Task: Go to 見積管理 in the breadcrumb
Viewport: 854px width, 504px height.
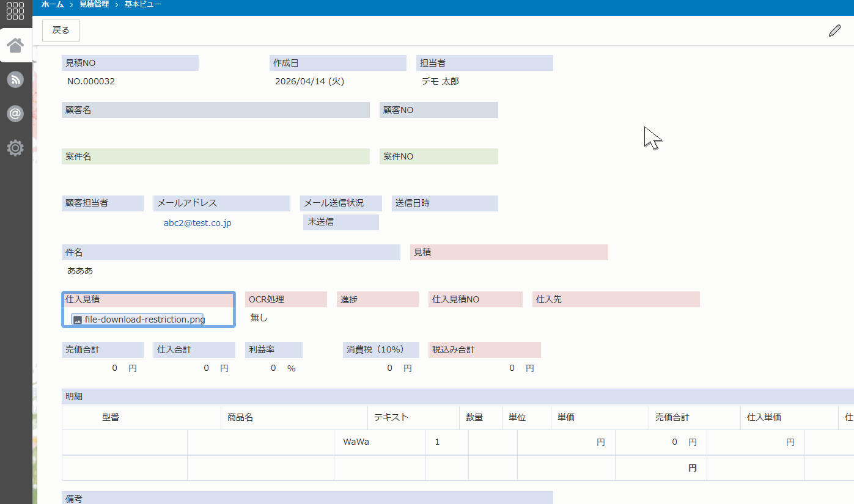Action: 94,4
